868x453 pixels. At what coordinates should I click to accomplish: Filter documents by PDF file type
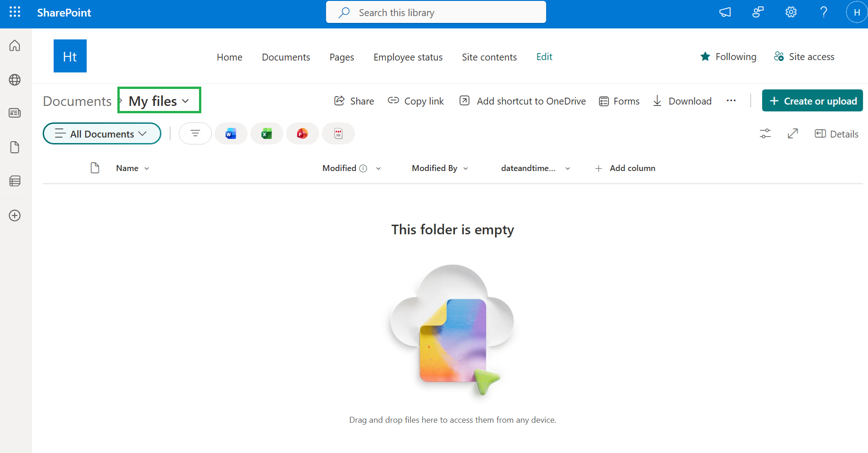click(x=338, y=133)
